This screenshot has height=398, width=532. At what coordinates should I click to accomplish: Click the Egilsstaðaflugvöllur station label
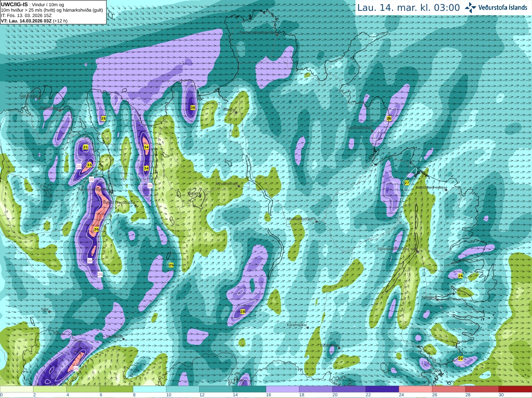[397, 249]
